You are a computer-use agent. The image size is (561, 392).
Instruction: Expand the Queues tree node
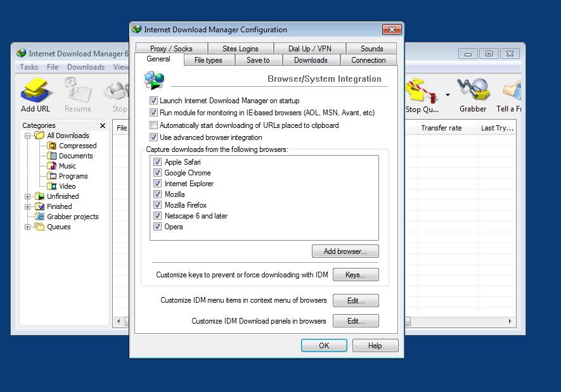27,227
